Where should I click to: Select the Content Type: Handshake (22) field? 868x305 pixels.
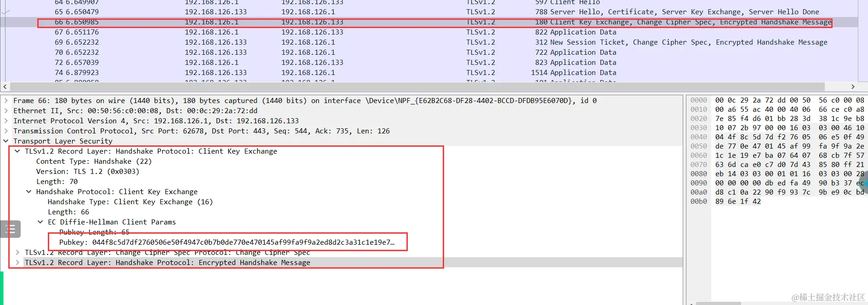pos(94,161)
